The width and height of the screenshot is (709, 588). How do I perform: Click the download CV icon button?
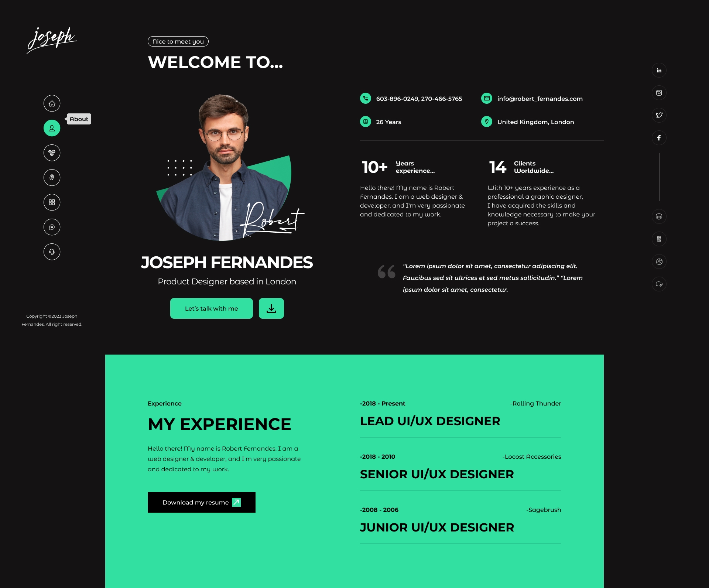[271, 308]
